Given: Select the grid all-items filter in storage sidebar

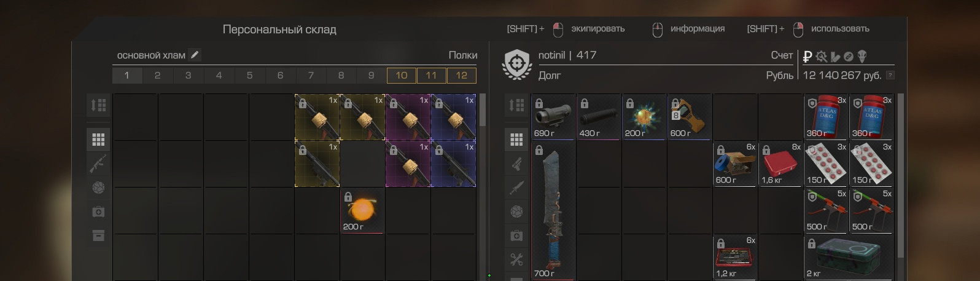Looking at the screenshot, I should click(98, 140).
